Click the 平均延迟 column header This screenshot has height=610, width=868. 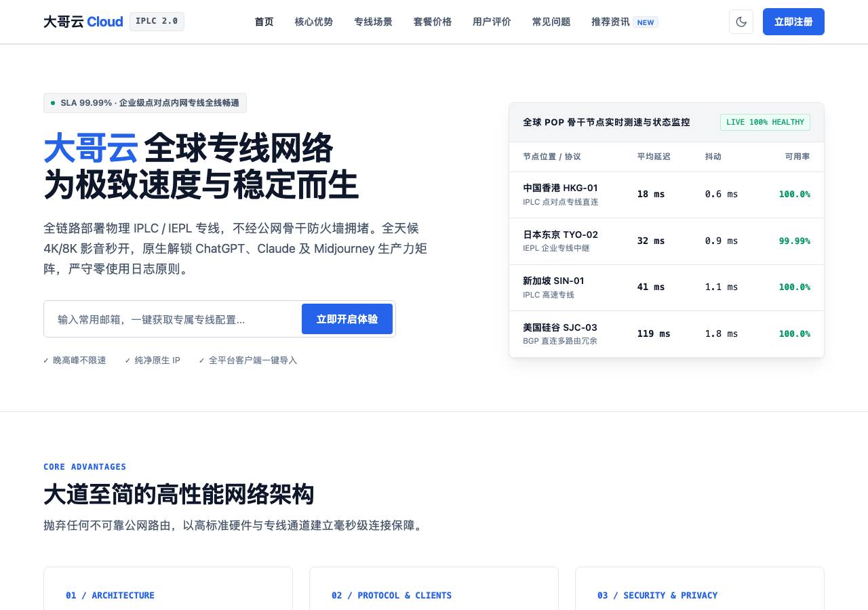tap(654, 157)
